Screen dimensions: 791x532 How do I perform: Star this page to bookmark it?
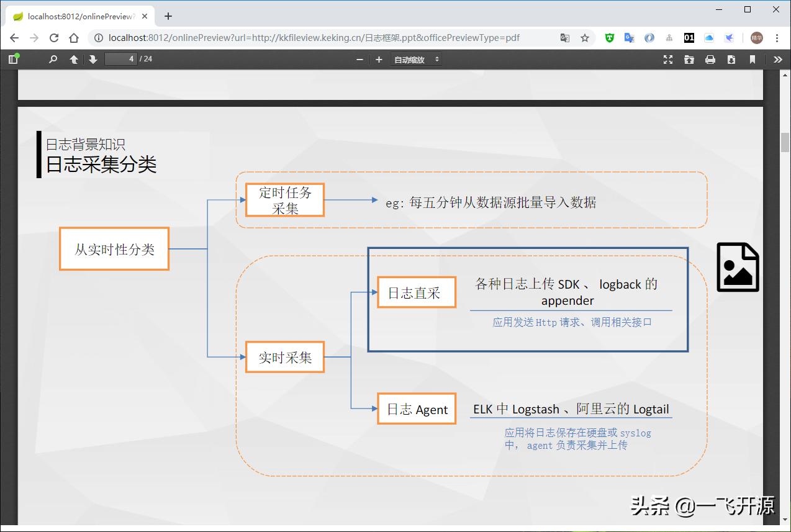pyautogui.click(x=584, y=38)
